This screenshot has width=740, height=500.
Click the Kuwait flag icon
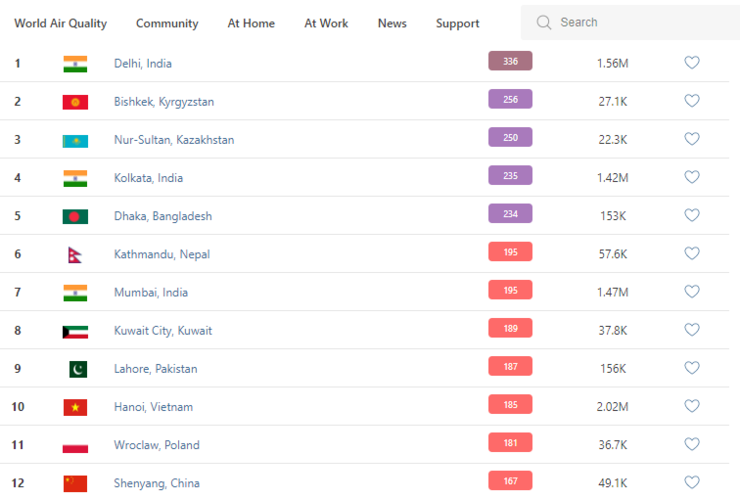point(75,331)
